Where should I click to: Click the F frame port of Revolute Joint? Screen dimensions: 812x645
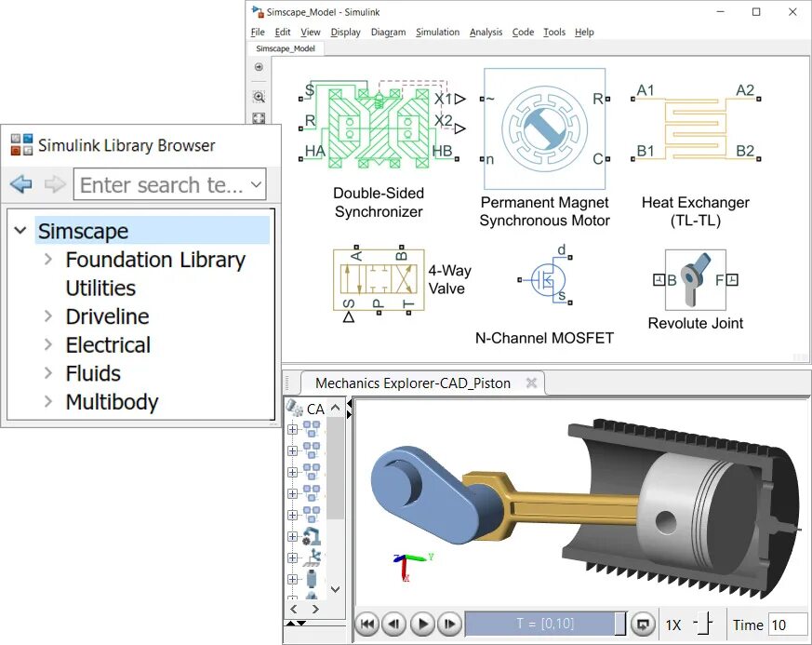(732, 280)
